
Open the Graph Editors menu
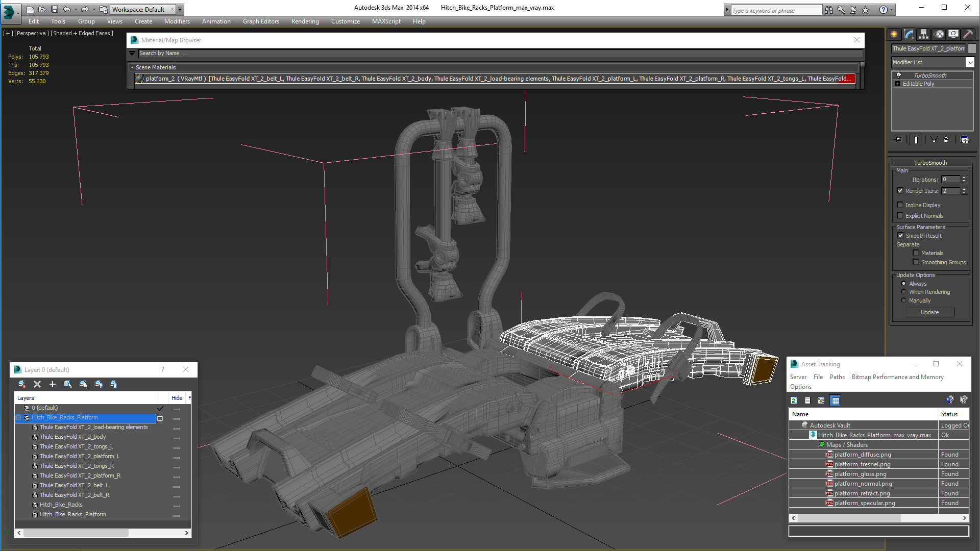click(261, 21)
